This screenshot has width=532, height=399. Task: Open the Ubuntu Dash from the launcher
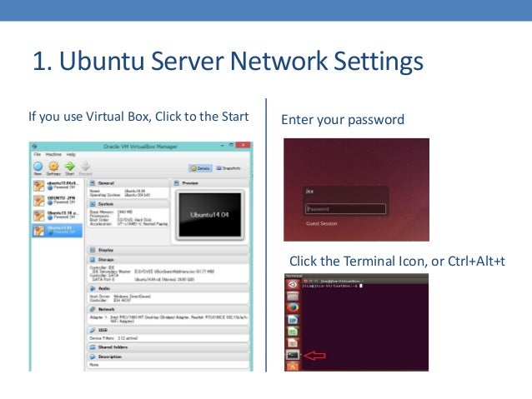click(x=293, y=284)
